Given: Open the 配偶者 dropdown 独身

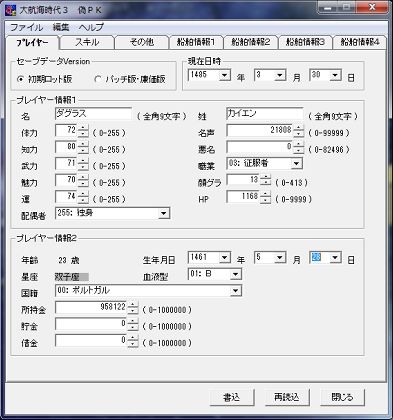Looking at the screenshot, I should click(x=164, y=213).
